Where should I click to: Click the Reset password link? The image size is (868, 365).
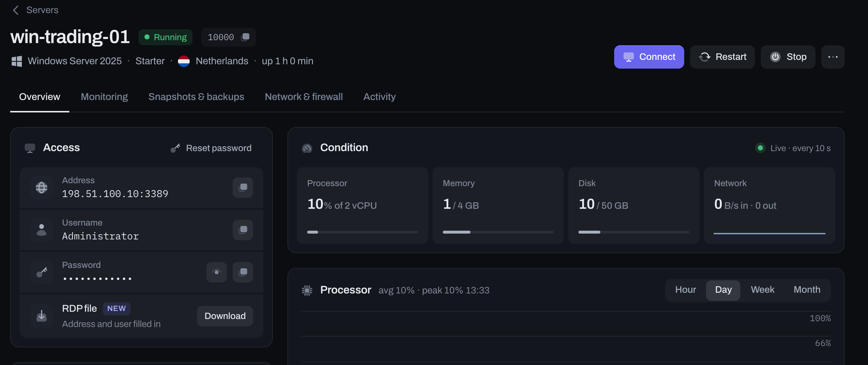pyautogui.click(x=211, y=148)
